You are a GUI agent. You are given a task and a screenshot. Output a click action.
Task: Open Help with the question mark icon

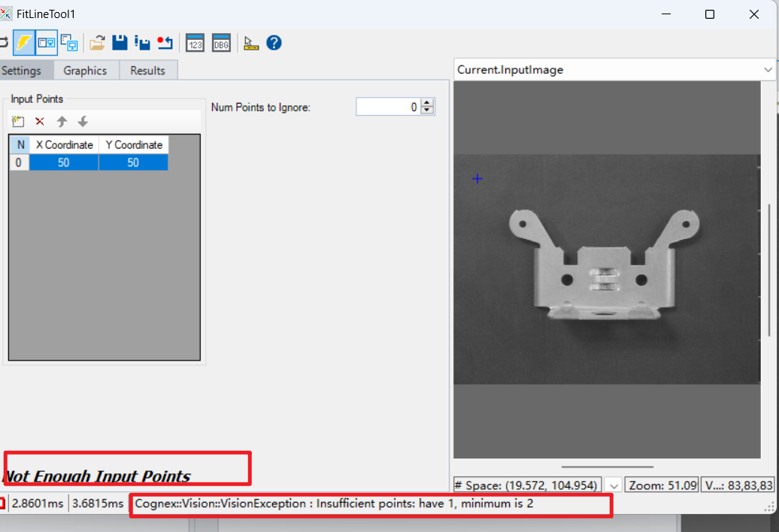274,43
